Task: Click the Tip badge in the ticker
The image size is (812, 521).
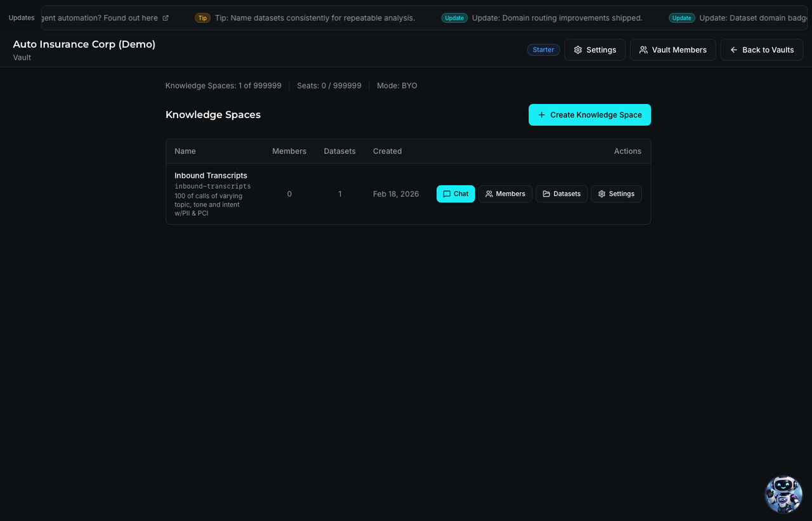Action: click(x=202, y=18)
